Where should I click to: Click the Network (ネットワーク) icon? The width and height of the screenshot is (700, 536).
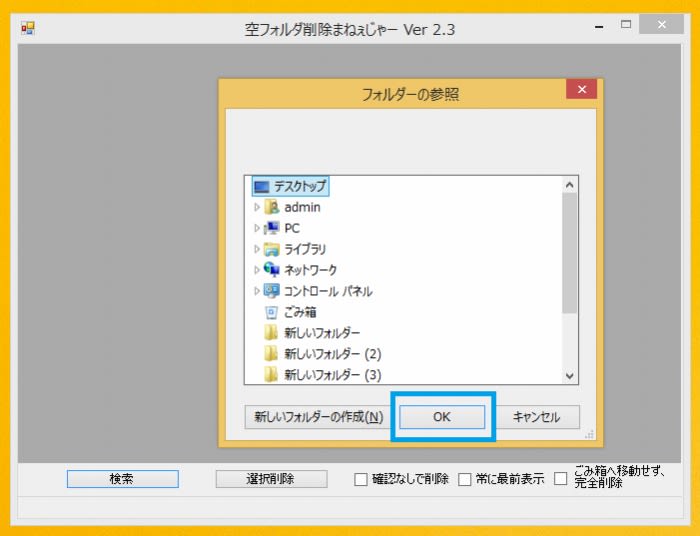[271, 270]
